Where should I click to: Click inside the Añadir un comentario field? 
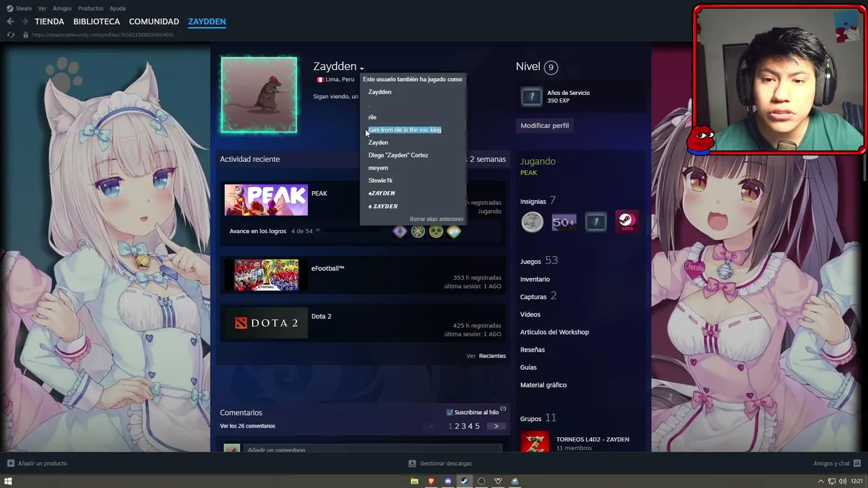pyautogui.click(x=373, y=449)
